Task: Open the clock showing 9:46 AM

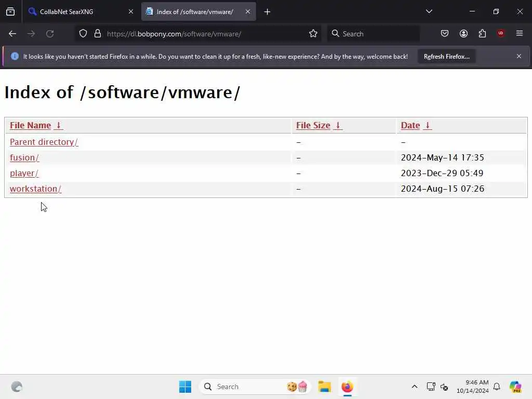Action: tap(472, 387)
